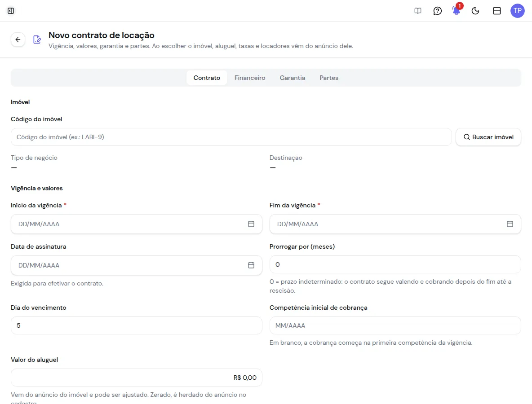Open calendar for Data de assinatura
The height and width of the screenshot is (404, 532).
click(x=251, y=265)
